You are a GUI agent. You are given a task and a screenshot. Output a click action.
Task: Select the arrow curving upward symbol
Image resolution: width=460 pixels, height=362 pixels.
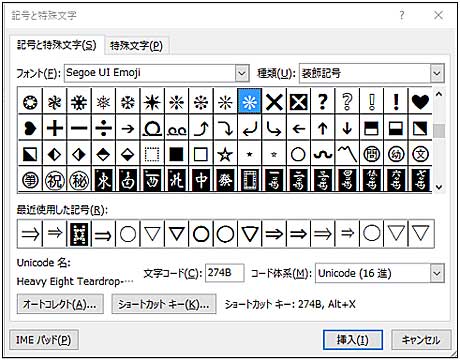pos(201,128)
